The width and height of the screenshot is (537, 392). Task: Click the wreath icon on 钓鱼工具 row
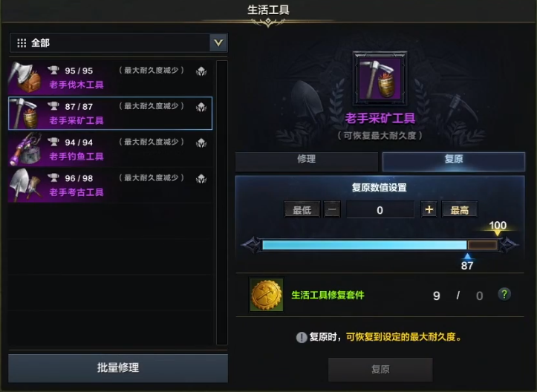point(201,143)
